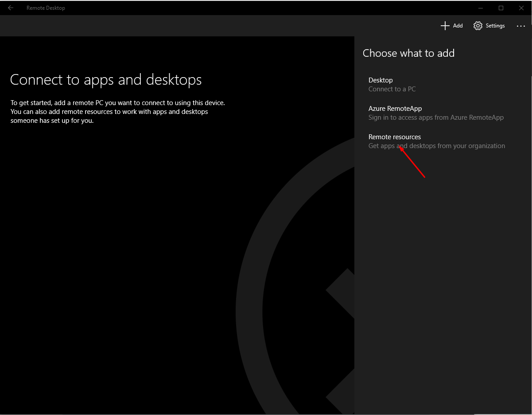Click the Add label in toolbar
Image resolution: width=532 pixels, height=415 pixels.
pyautogui.click(x=458, y=26)
